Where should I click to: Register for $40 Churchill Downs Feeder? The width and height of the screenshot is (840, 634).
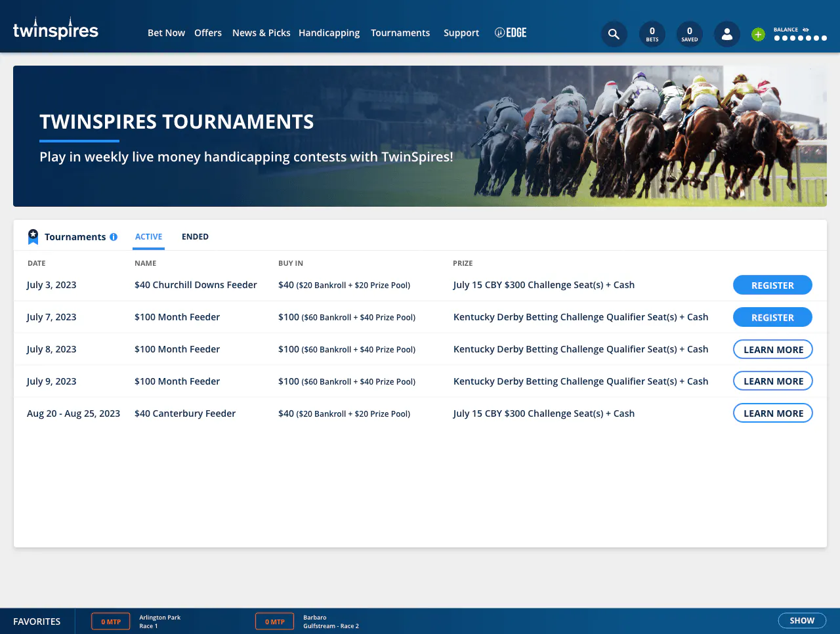tap(772, 285)
